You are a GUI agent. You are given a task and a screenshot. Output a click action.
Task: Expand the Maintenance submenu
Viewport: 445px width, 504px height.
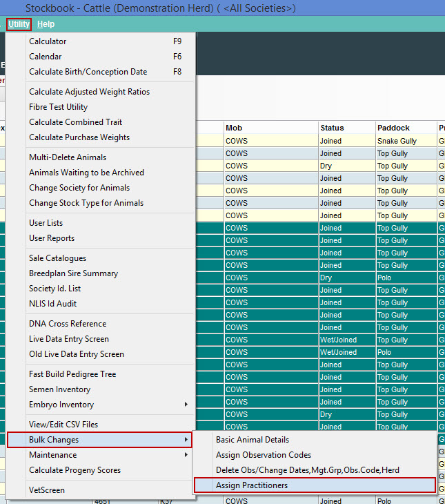(x=100, y=455)
